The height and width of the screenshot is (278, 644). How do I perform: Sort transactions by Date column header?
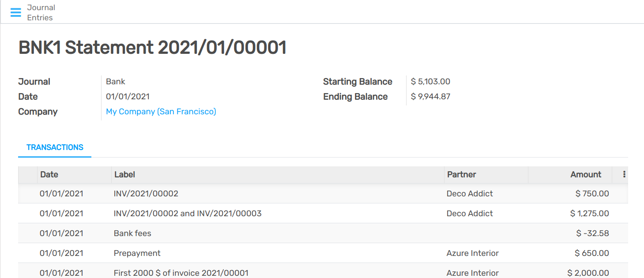pos(49,174)
